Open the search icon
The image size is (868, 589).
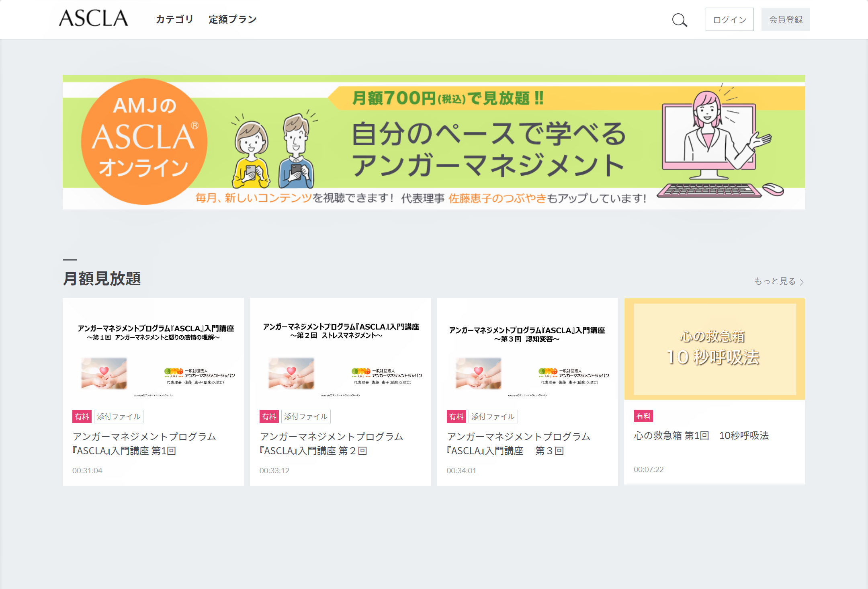[x=680, y=19]
